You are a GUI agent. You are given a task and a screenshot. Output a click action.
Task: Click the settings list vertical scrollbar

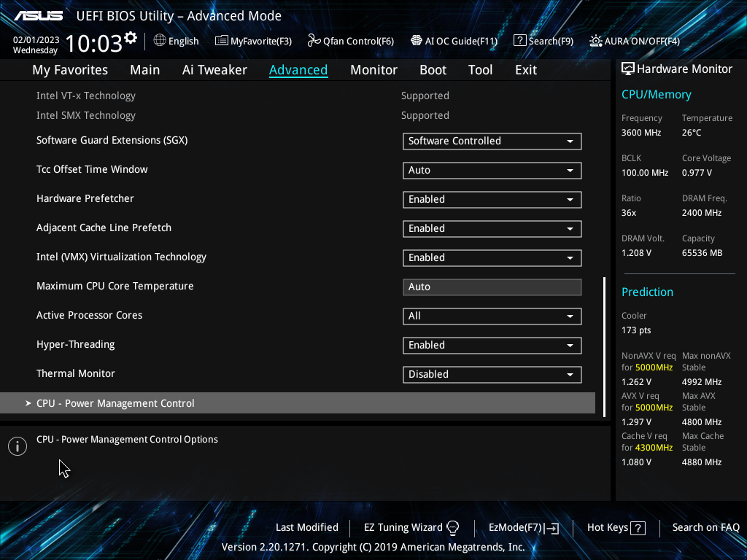tap(605, 346)
